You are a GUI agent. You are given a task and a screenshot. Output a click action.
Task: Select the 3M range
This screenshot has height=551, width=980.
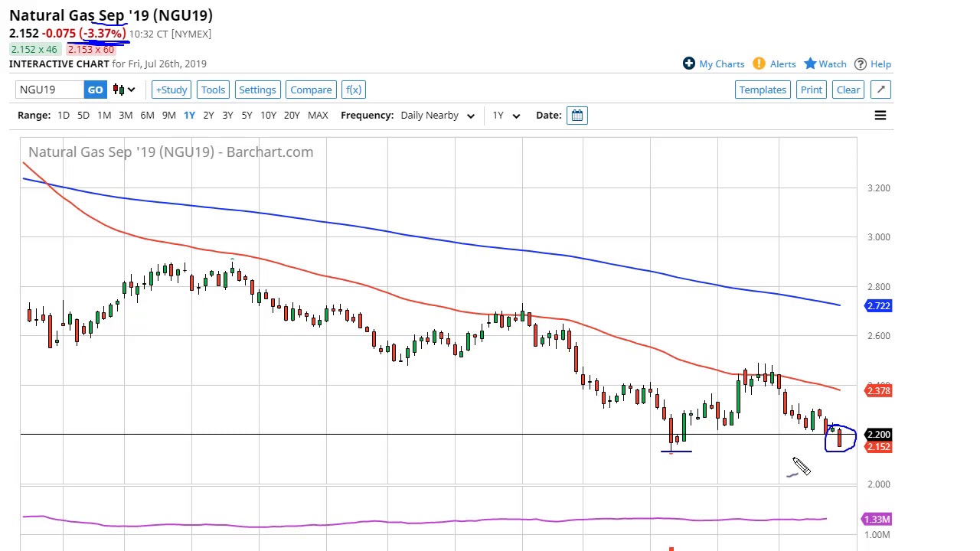click(x=126, y=116)
